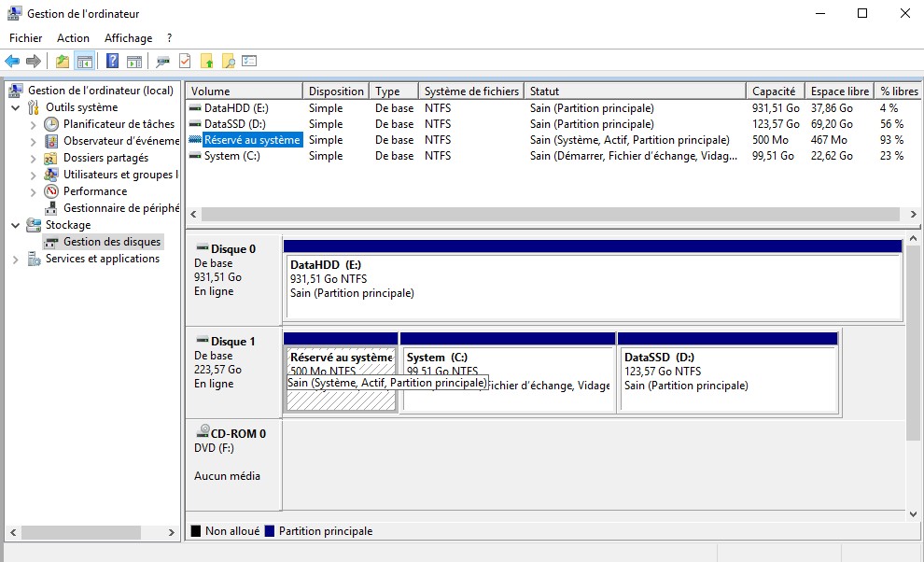The image size is (924, 562).
Task: Select Gestionnaire de périphériques in tree
Action: pos(119,208)
